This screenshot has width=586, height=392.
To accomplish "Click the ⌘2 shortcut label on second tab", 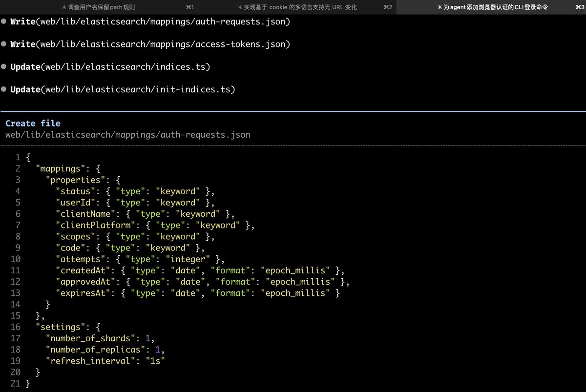I will [388, 7].
